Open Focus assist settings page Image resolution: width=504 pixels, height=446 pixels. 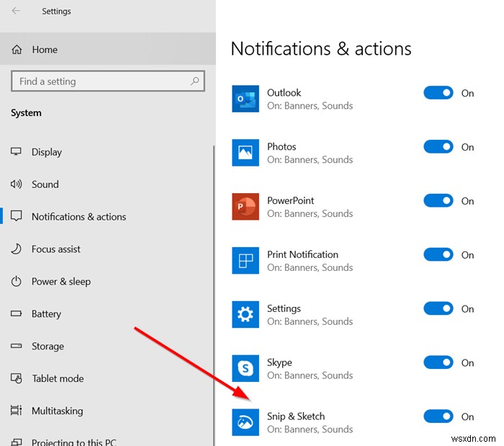pyautogui.click(x=107, y=249)
